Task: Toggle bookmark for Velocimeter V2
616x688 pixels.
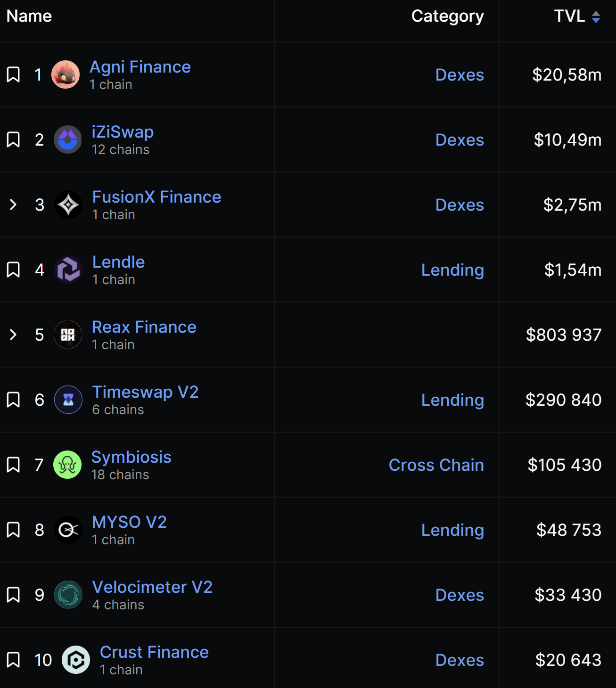Action: 13,595
